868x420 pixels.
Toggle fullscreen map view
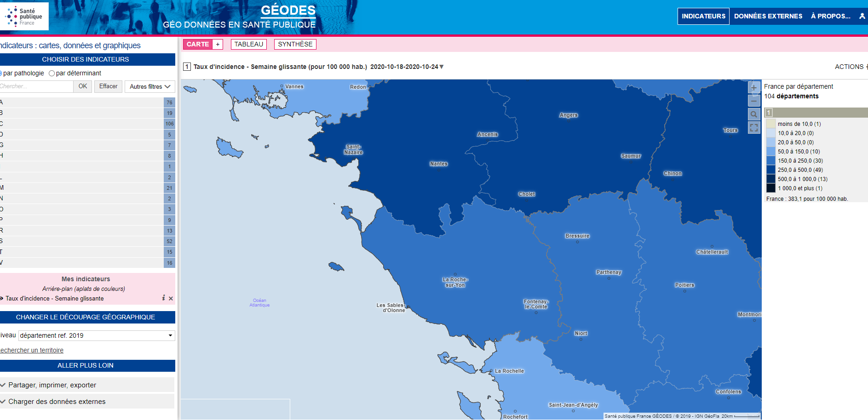pyautogui.click(x=753, y=128)
